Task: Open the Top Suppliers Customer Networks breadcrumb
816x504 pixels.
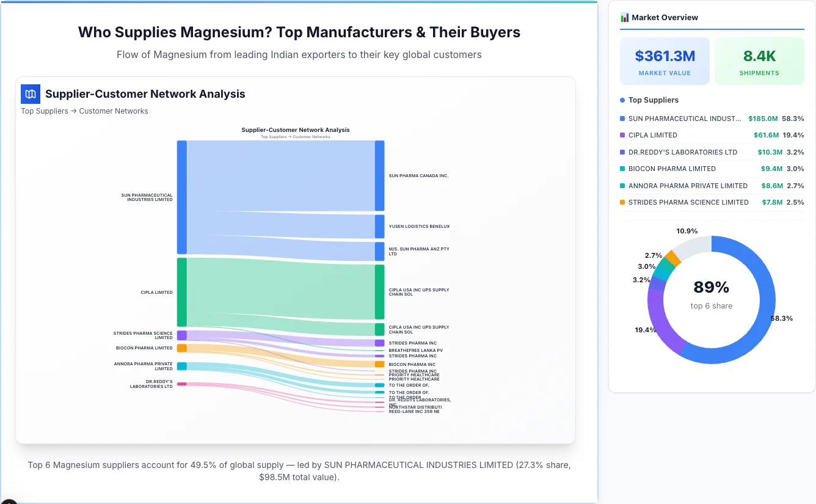Action: point(84,111)
